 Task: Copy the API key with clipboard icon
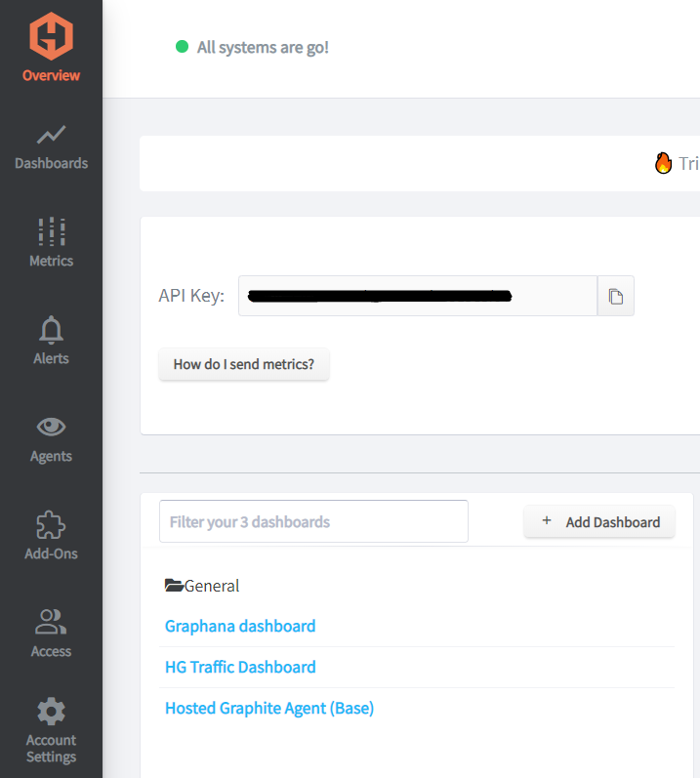coord(616,296)
